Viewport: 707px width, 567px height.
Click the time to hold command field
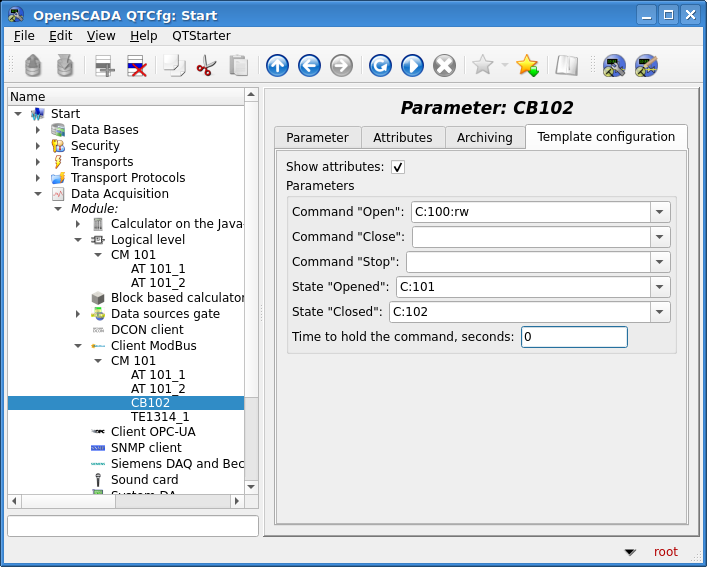tap(574, 337)
